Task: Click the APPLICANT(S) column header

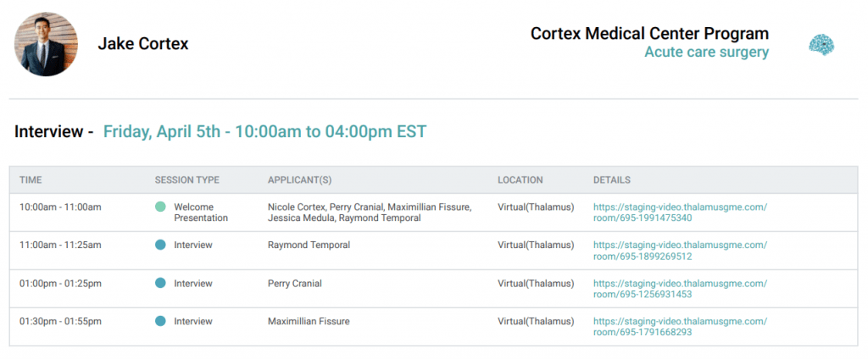Action: point(299,179)
